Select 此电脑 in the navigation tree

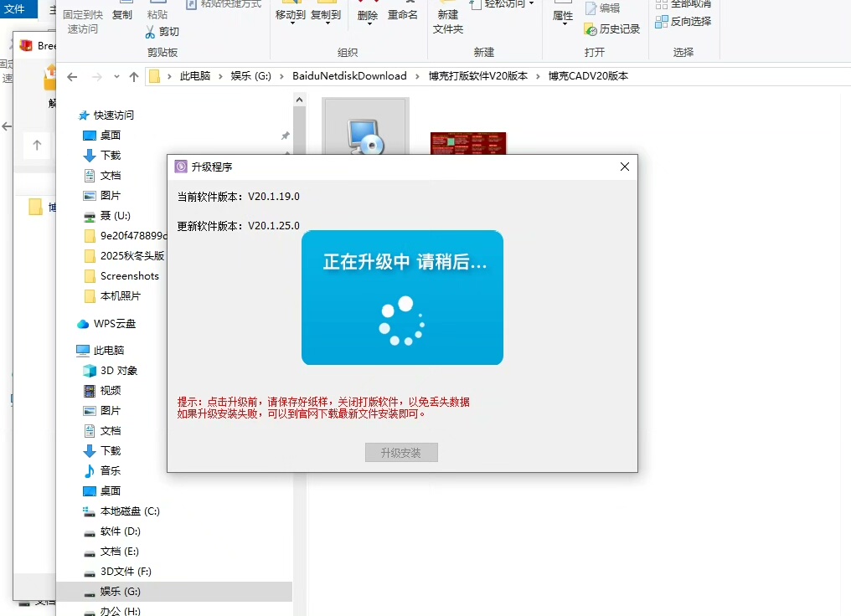109,351
